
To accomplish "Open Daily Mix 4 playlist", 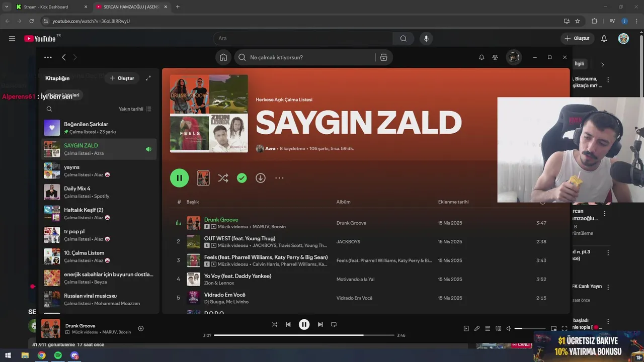I will (x=99, y=192).
